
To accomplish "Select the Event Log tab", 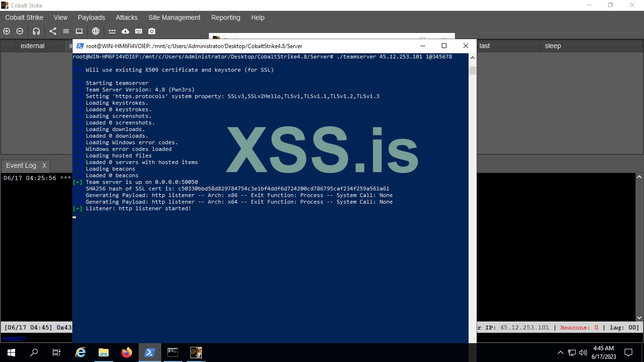I will pyautogui.click(x=21, y=165).
